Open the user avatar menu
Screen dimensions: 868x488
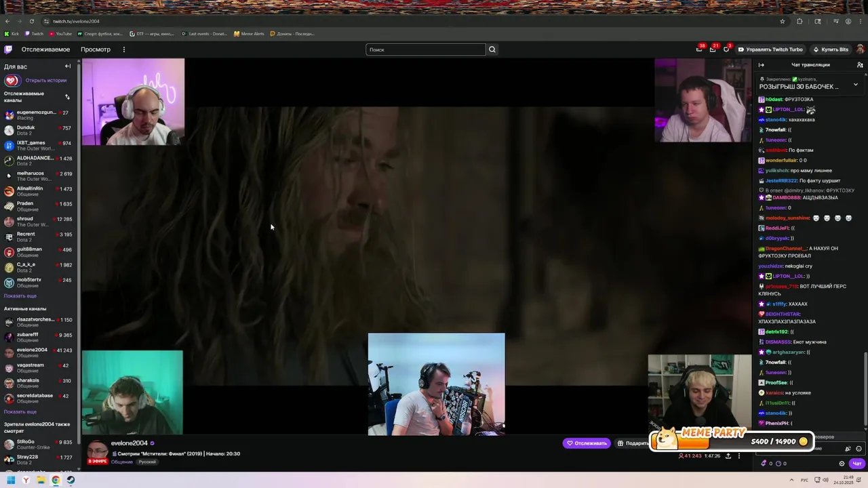(x=860, y=49)
